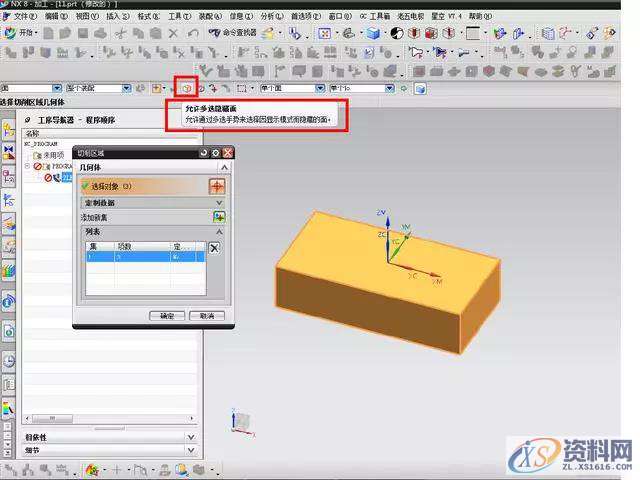Click the 确定 button
The height and width of the screenshot is (480, 640).
[x=167, y=315]
